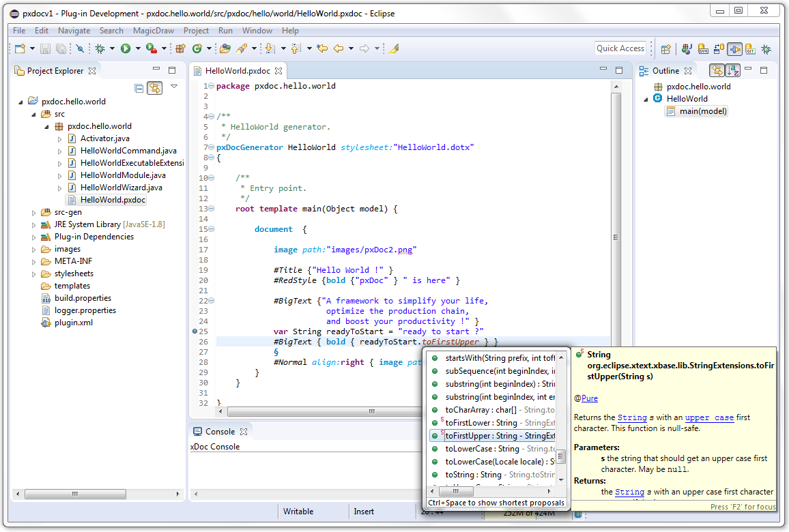Open the MagicDraw menu
Viewport: 789px width, 532px height.
coord(153,31)
